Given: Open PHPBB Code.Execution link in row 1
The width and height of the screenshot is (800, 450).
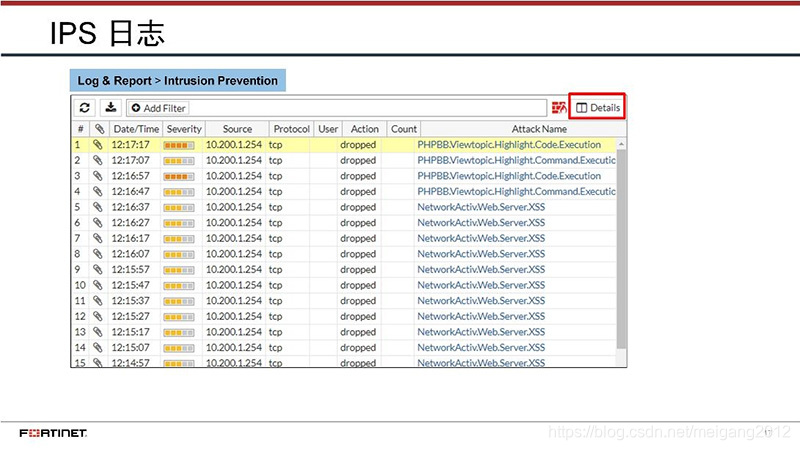Looking at the screenshot, I should point(509,145).
